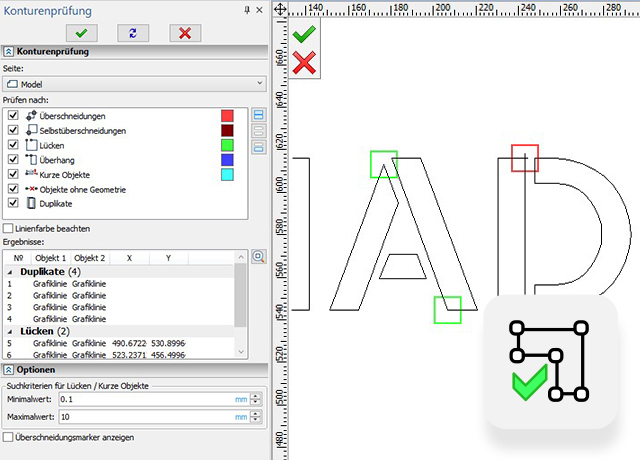The width and height of the screenshot is (640, 460).
Task: Click the mm unit of Maximalwert
Action: pos(241,417)
